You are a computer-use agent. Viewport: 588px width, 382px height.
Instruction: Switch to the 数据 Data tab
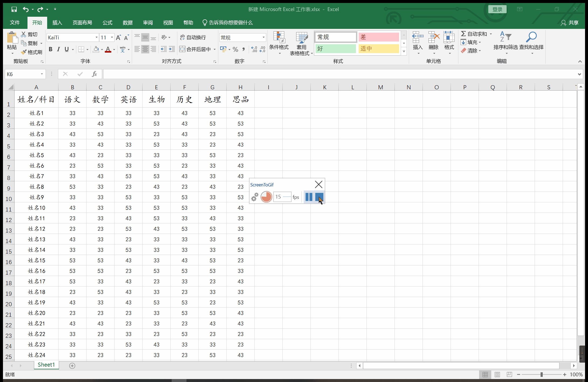coord(127,23)
